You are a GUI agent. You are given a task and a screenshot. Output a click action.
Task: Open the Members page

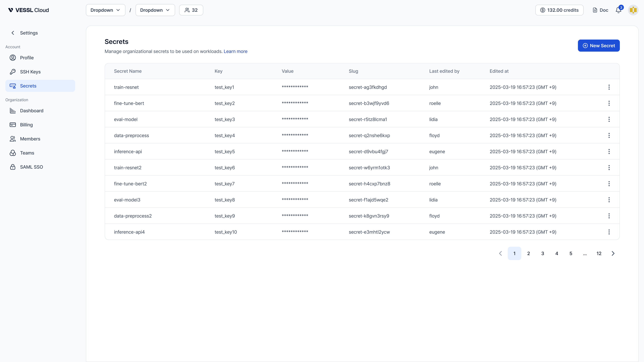40,139
